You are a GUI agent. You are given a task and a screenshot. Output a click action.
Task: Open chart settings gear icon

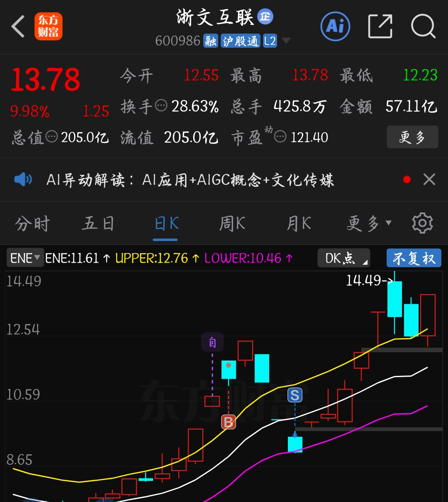tap(422, 224)
